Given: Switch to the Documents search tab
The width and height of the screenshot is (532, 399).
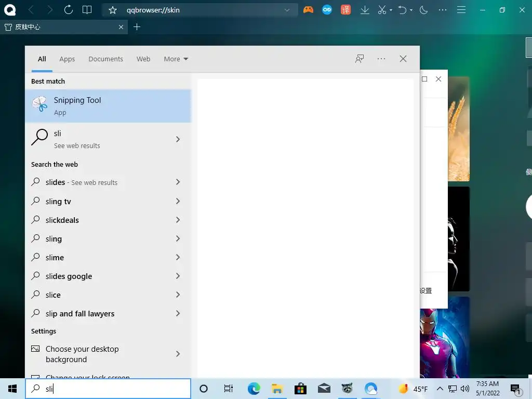Looking at the screenshot, I should coord(105,59).
